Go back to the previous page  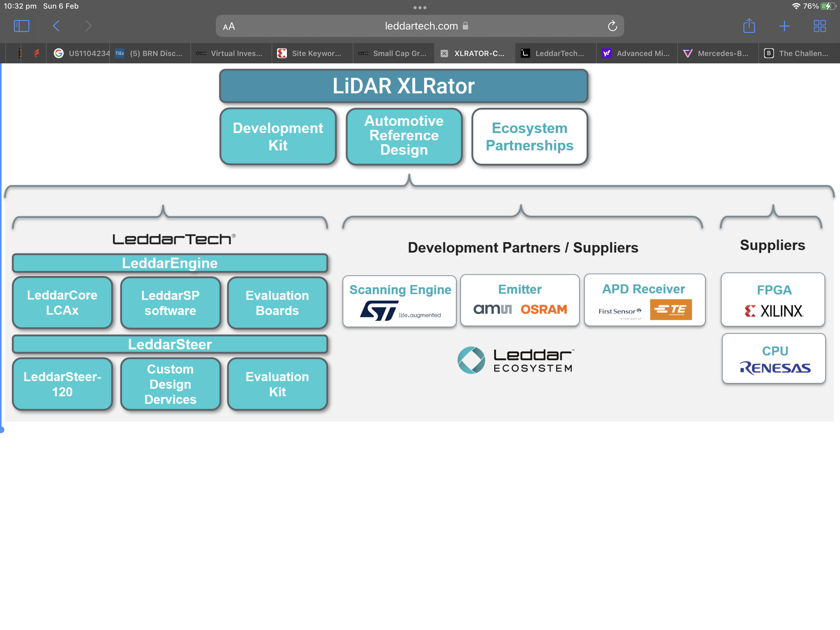56,26
